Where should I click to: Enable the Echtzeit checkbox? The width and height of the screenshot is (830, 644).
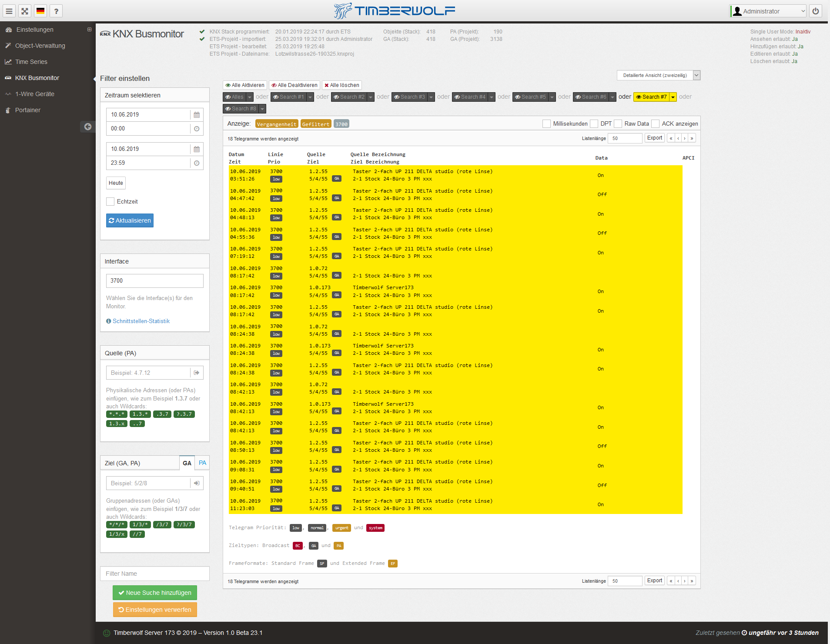(110, 202)
